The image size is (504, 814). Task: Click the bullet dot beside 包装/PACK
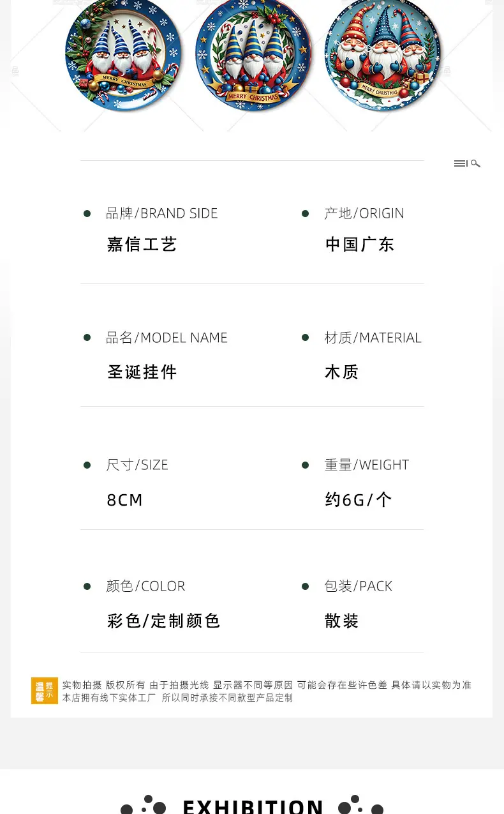(305, 586)
